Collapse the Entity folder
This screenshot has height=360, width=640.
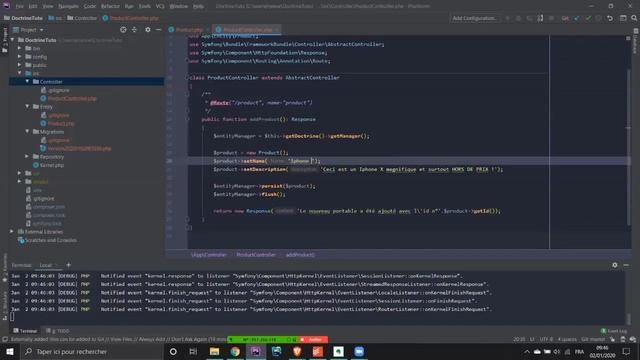(x=27, y=107)
